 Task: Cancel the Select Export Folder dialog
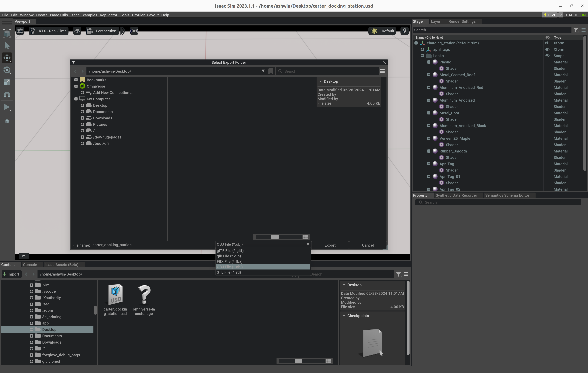click(367, 245)
